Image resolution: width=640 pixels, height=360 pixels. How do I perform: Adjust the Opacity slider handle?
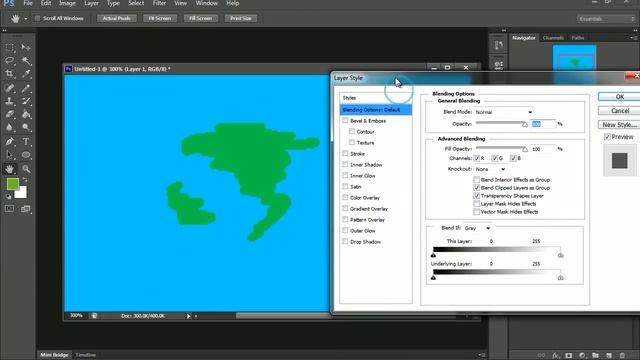(525, 124)
